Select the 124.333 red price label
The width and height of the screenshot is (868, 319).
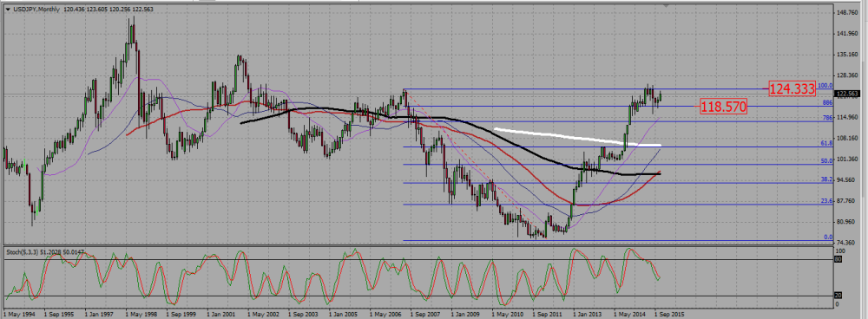click(x=792, y=88)
